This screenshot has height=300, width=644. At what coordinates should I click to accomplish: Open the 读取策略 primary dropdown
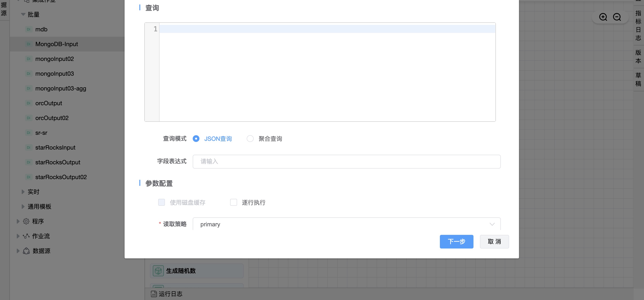click(346, 224)
